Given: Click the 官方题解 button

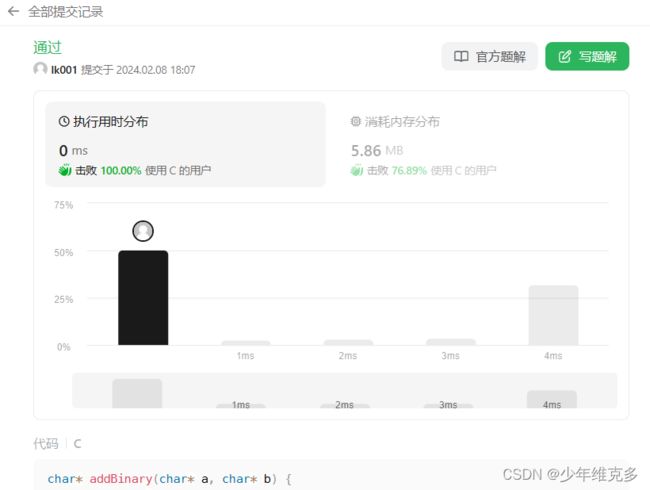Looking at the screenshot, I should pyautogui.click(x=490, y=56).
